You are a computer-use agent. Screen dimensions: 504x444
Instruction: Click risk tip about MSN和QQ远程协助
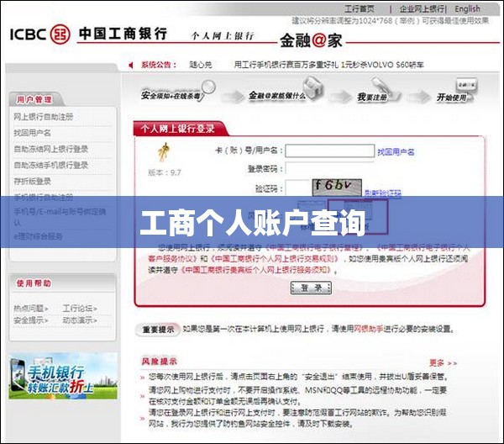(x=297, y=396)
